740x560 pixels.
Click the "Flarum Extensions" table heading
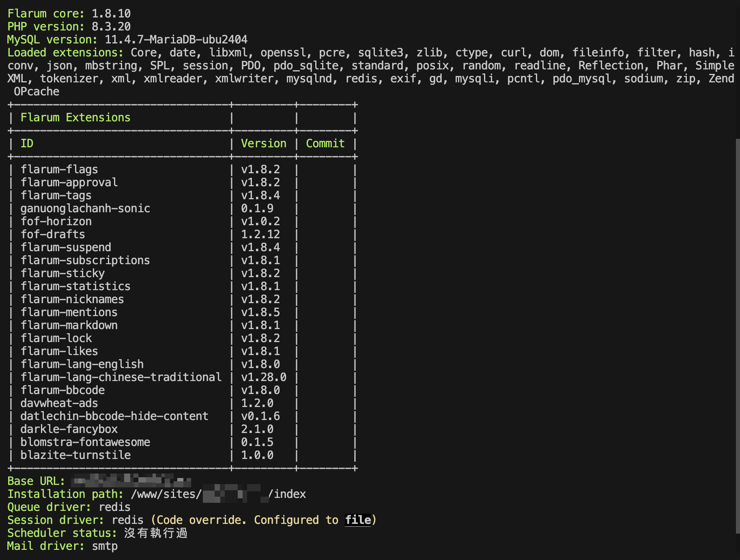[x=75, y=118]
